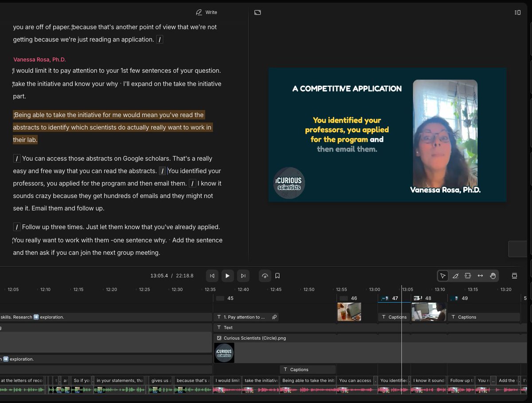Screen dimensions: 532x403
Task: Play the composition
Action: point(227,276)
